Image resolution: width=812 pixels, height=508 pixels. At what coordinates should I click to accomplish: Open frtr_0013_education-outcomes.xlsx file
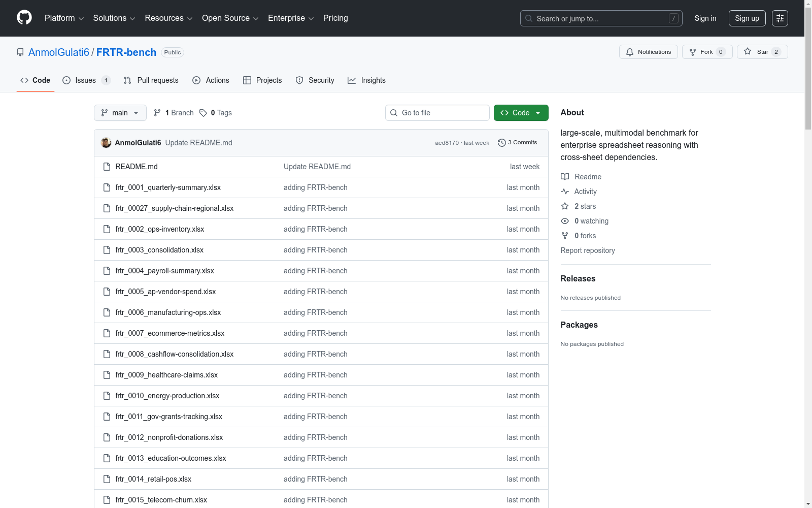171,458
